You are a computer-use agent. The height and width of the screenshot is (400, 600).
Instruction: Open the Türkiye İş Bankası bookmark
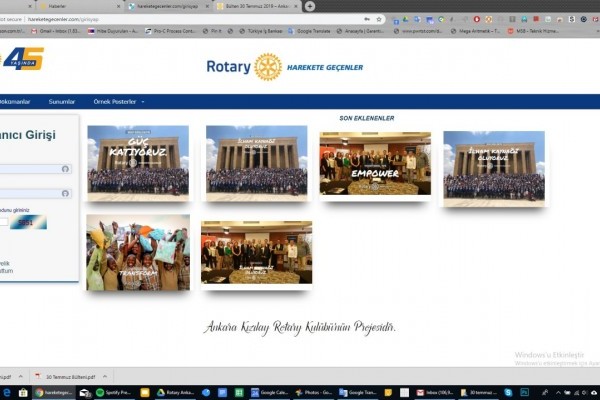coord(261,31)
